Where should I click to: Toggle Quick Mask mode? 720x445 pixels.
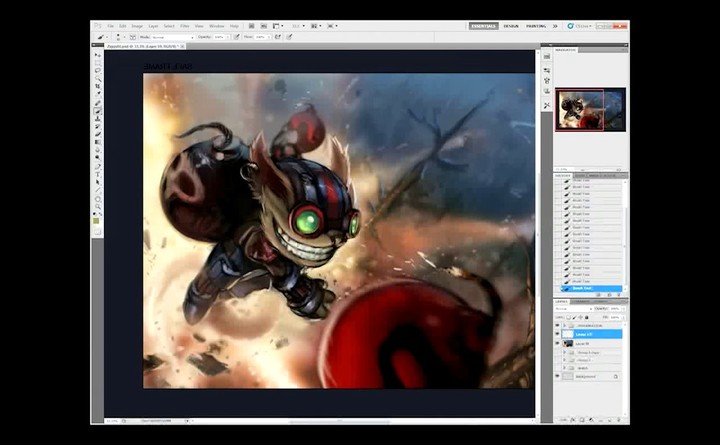point(97,232)
